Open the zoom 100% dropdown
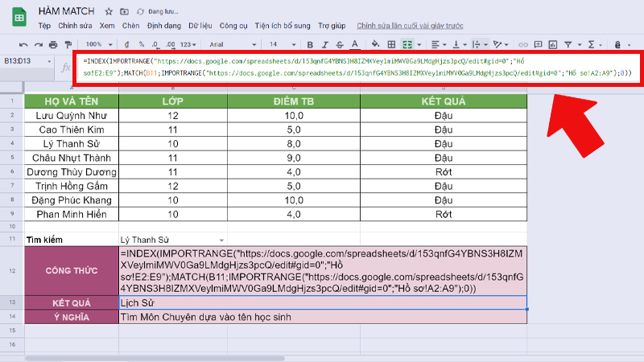 (98, 44)
